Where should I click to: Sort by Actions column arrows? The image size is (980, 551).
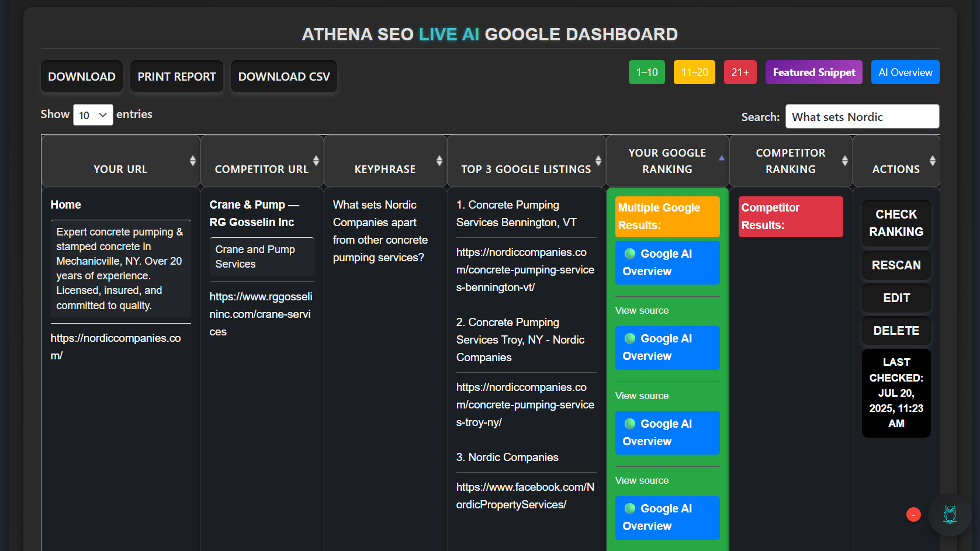click(x=932, y=161)
